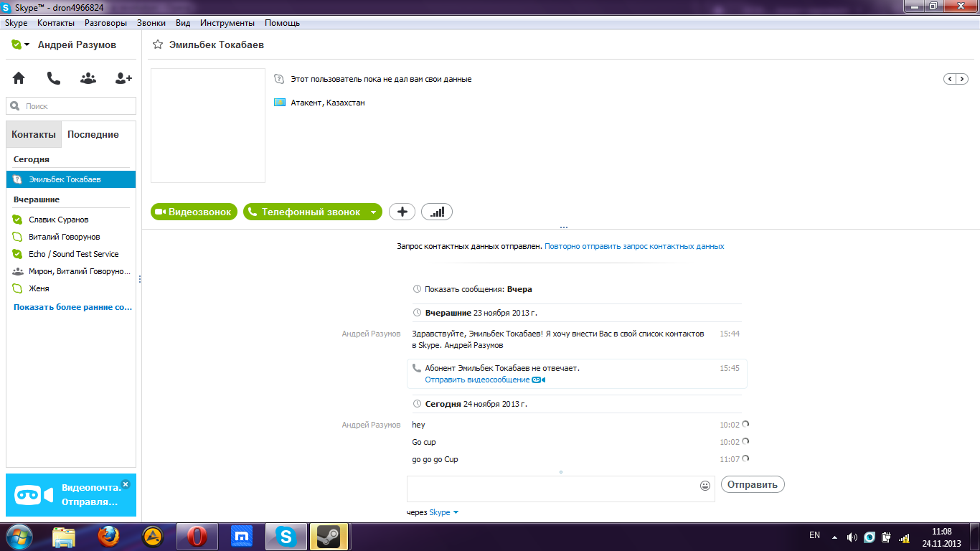Click the profile panel left/right pager

pyautogui.click(x=956, y=79)
